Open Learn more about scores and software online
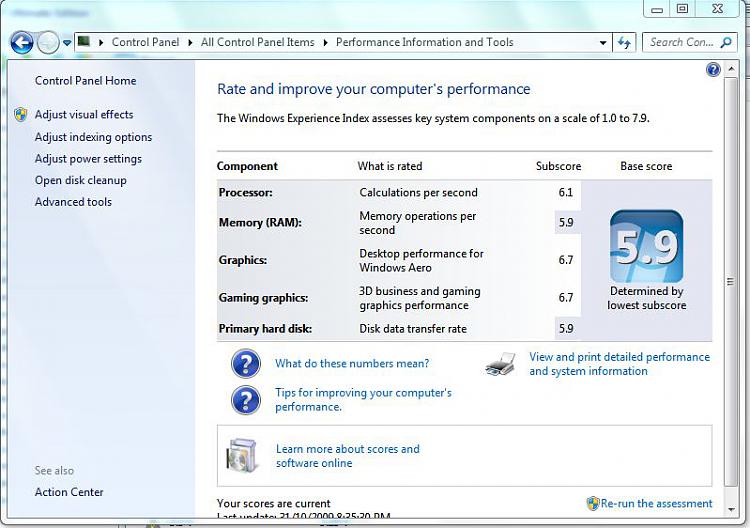Viewport: 750px width, 528px height. coord(348,456)
